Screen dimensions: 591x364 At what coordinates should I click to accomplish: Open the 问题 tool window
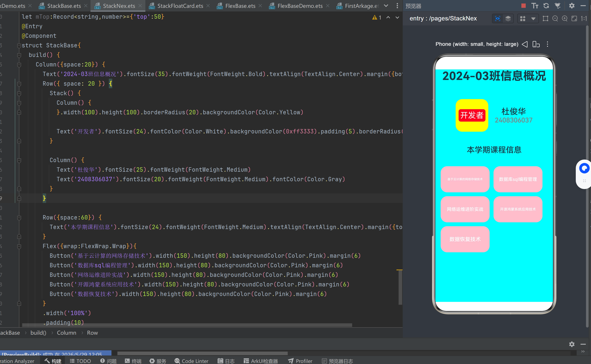108,361
